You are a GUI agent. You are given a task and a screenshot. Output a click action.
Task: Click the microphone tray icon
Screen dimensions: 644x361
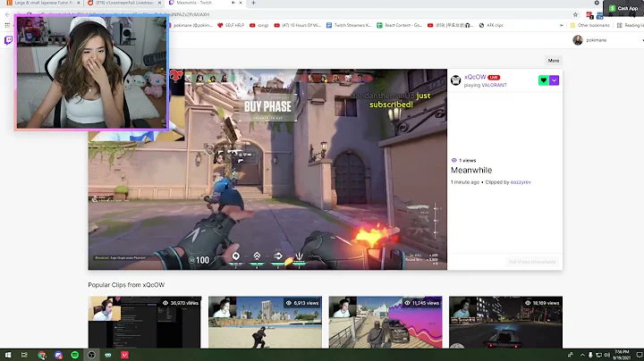pos(590,355)
